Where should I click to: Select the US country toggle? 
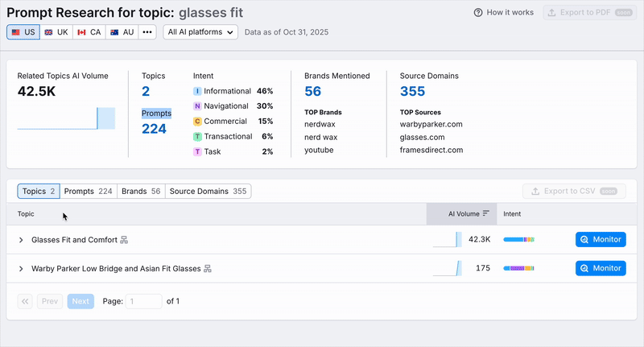coord(23,32)
